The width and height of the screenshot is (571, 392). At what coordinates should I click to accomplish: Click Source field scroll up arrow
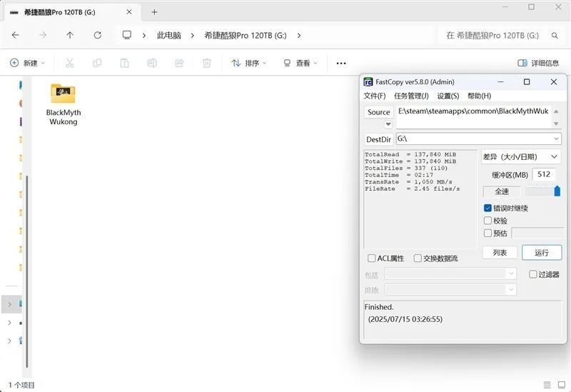[556, 111]
